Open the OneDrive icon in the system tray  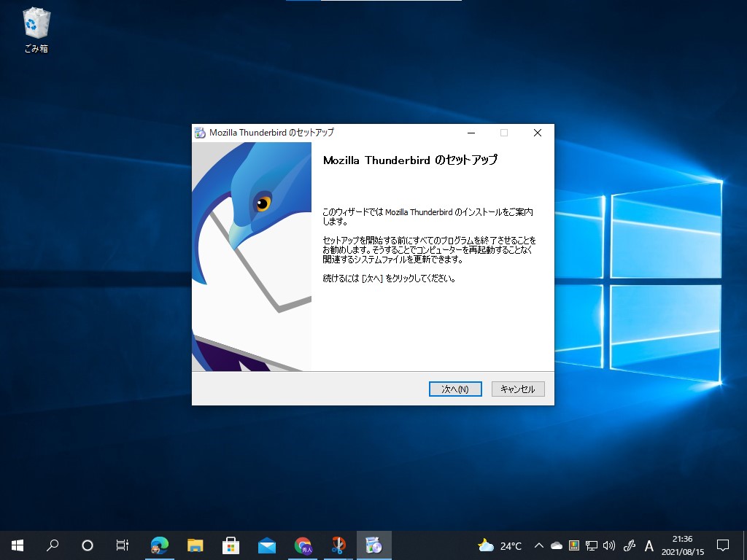pyautogui.click(x=556, y=545)
